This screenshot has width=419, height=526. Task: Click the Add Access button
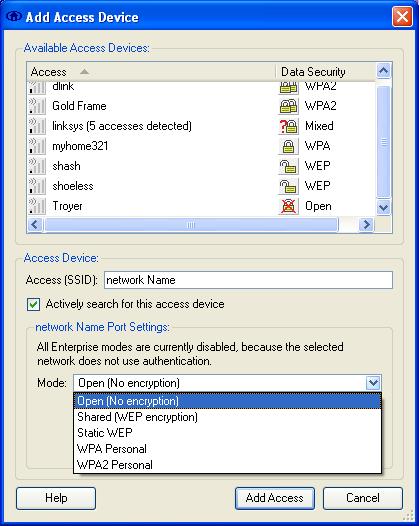pos(275,498)
